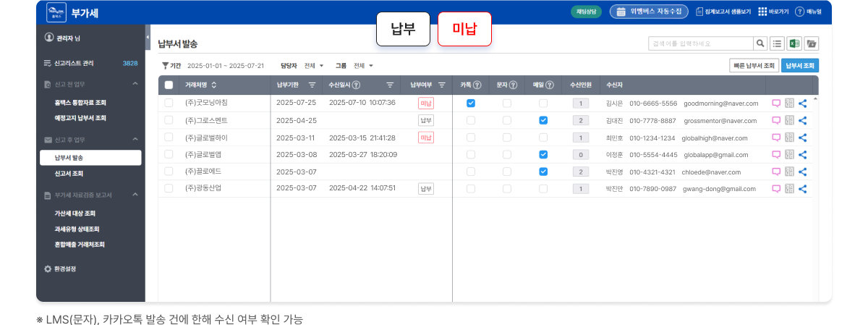
Task: Open the 담당자 dropdown
Action: (x=314, y=66)
